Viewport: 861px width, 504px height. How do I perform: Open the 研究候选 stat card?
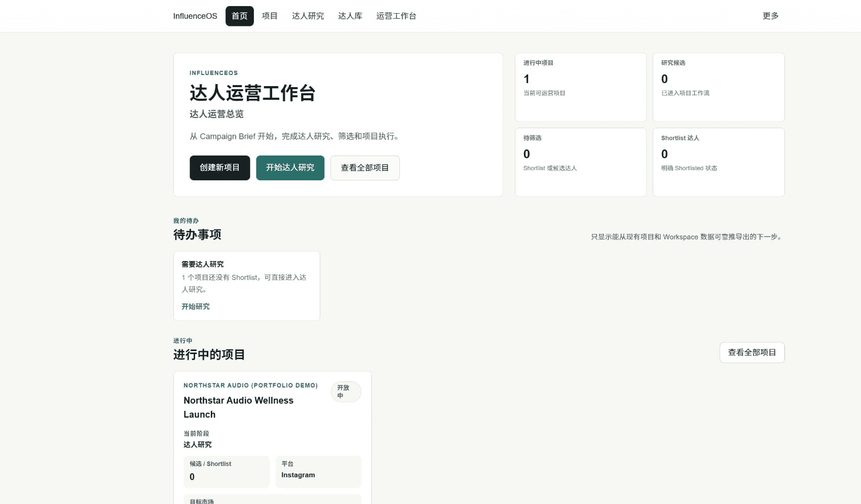tap(719, 87)
